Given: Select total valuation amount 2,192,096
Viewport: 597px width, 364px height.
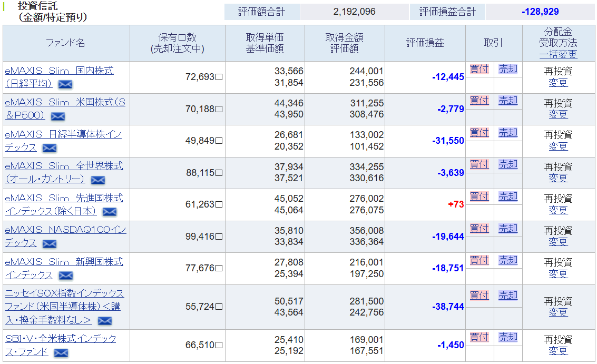Looking at the screenshot, I should 355,12.
